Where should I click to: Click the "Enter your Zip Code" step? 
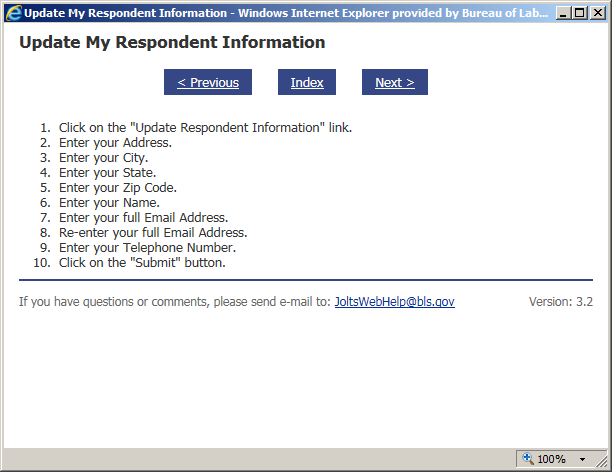pyautogui.click(x=118, y=188)
